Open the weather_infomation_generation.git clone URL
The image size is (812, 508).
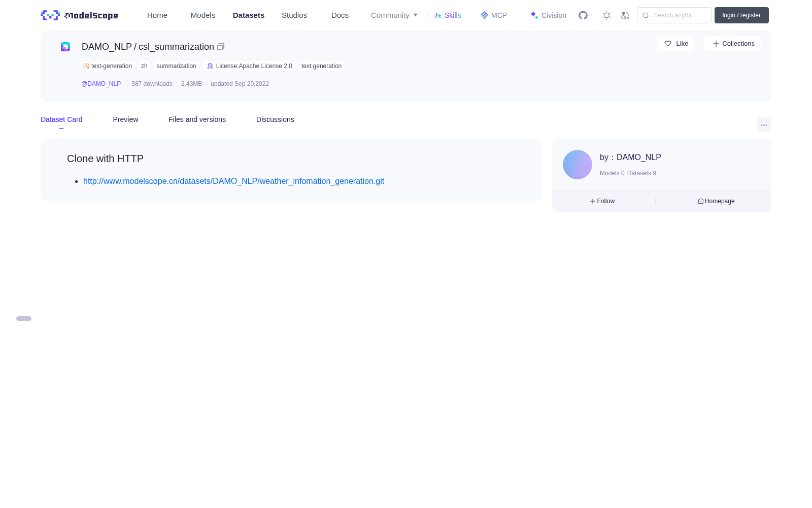(x=233, y=181)
